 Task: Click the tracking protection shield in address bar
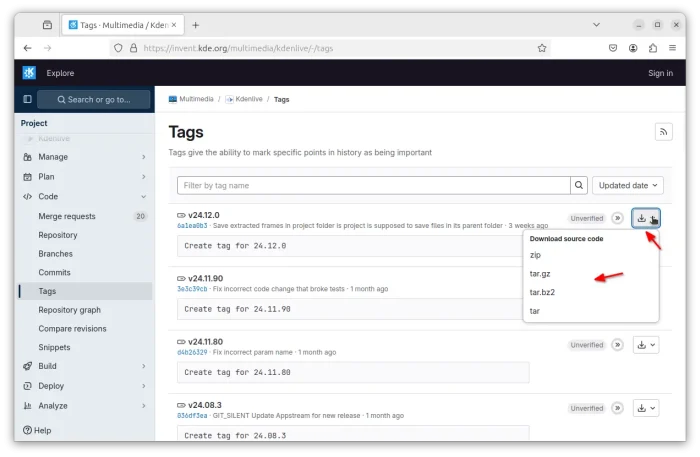[118, 48]
